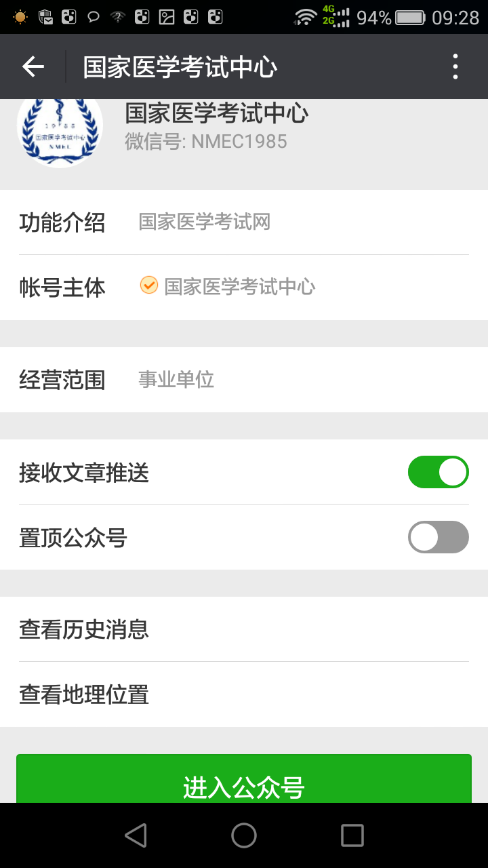Tap the Wi-Fi signal status icon

pos(306,18)
